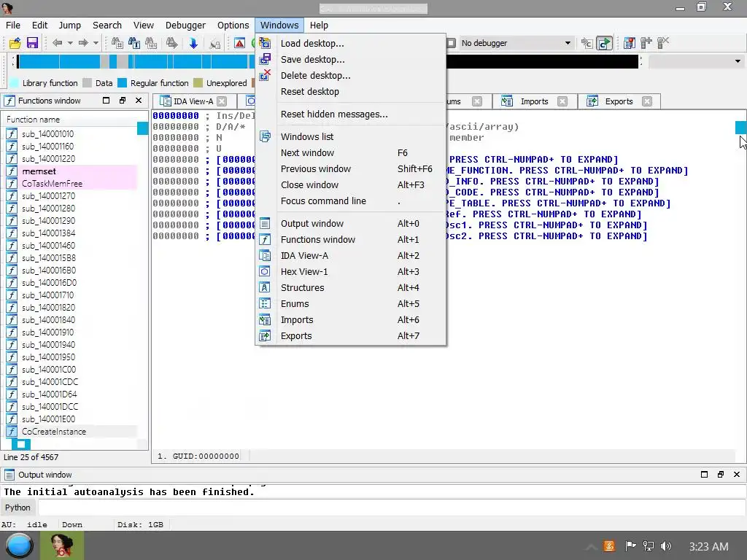Switch to the Exports tab
Viewport: 747px width, 560px height.
pyautogui.click(x=619, y=101)
